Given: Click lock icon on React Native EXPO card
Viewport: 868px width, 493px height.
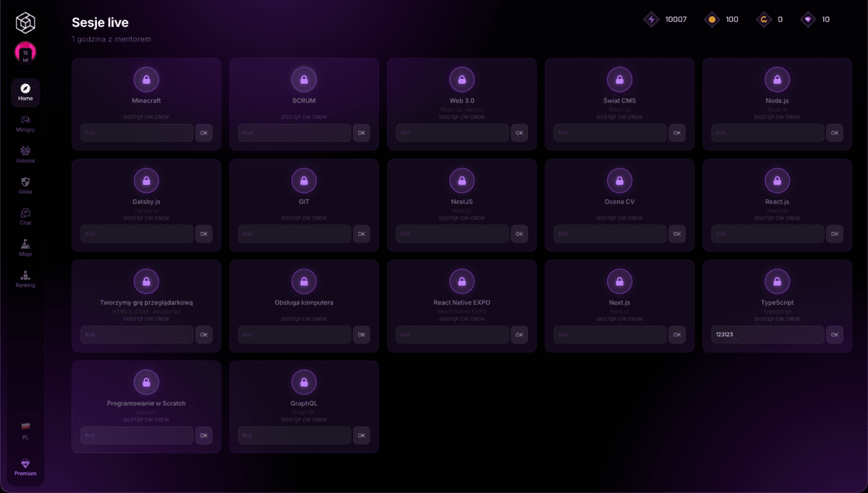Looking at the screenshot, I should tap(461, 281).
